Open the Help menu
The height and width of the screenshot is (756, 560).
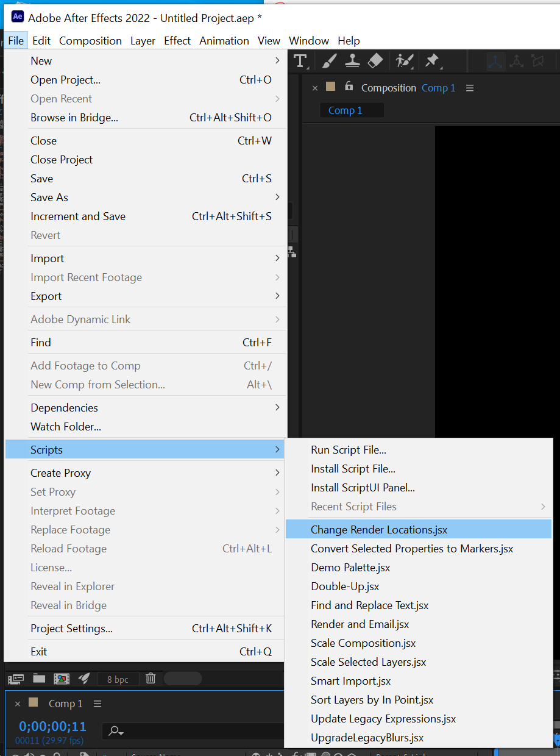pyautogui.click(x=349, y=41)
